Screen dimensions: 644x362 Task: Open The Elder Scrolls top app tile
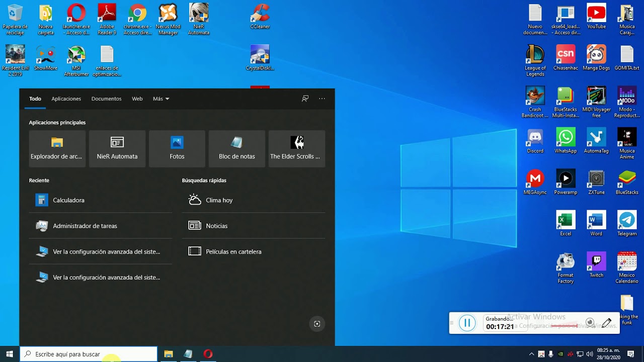(x=297, y=148)
